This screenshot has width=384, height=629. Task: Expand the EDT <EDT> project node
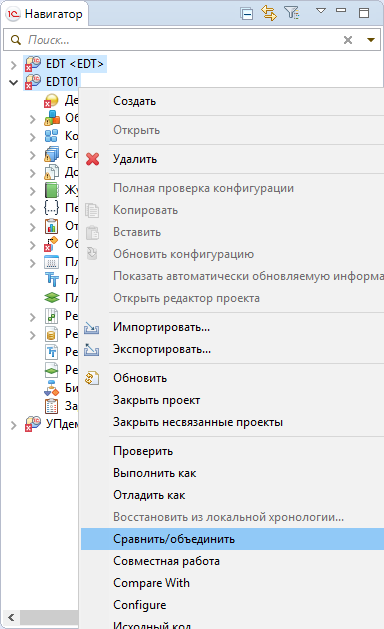coord(14,65)
